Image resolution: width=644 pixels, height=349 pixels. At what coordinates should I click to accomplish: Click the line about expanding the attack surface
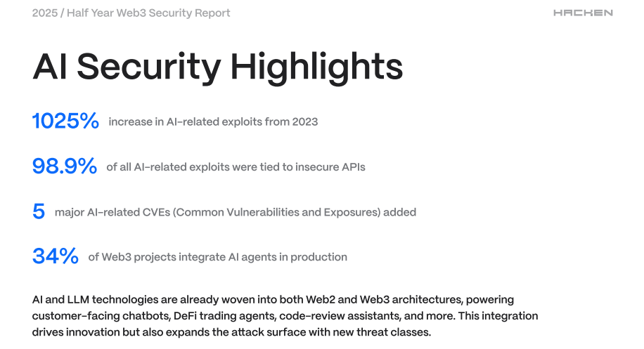231,332
